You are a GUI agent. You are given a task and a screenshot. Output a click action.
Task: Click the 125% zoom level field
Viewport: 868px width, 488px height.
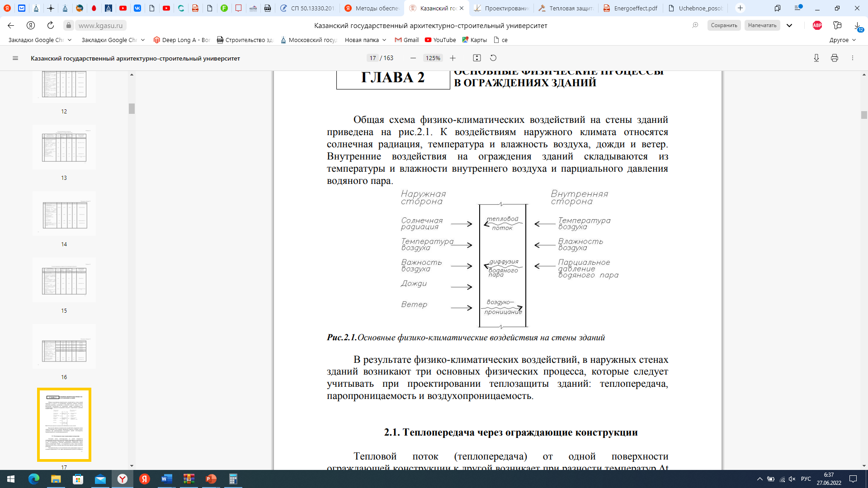(433, 58)
